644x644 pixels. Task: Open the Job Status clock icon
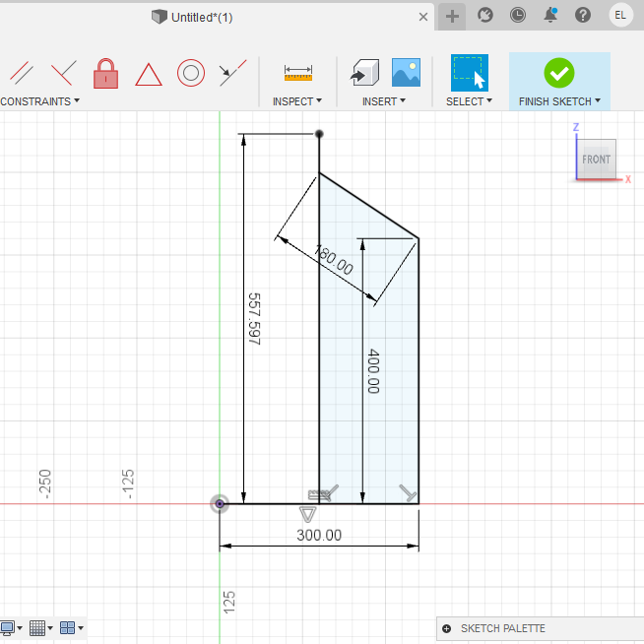(x=518, y=16)
